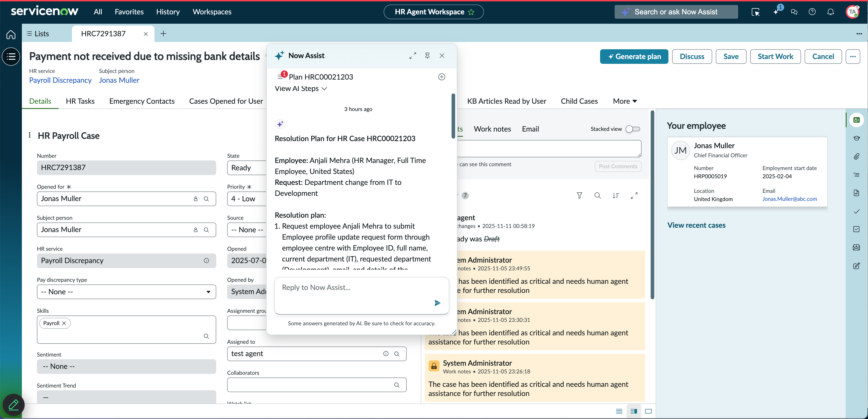
Task: Click the cursor pointer icon in top header
Action: 755,12
